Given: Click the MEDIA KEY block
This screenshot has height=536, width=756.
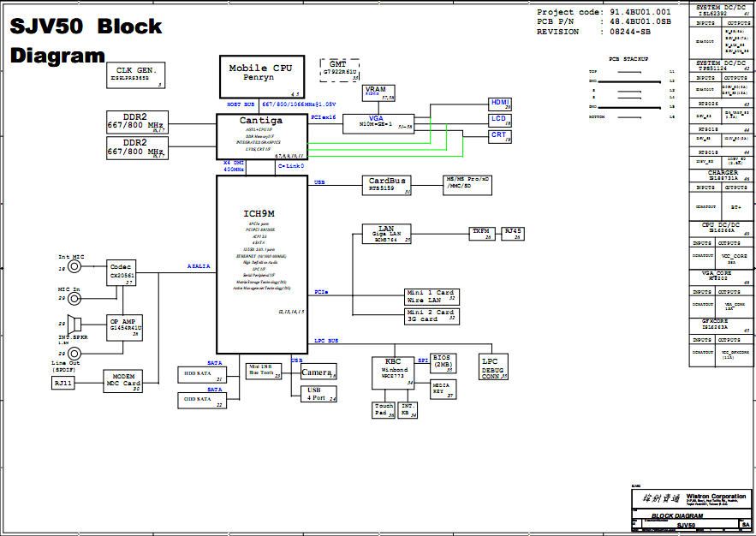Looking at the screenshot, I should pos(443,390).
